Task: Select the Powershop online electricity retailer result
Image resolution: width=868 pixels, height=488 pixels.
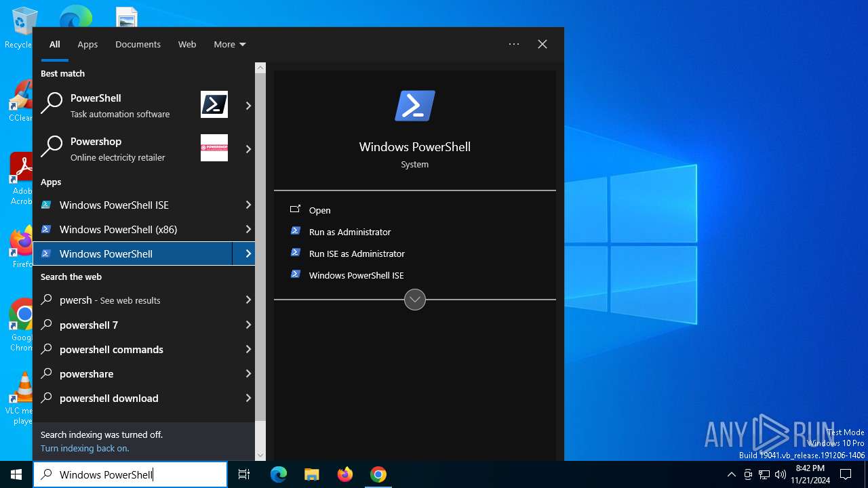Action: (x=137, y=148)
